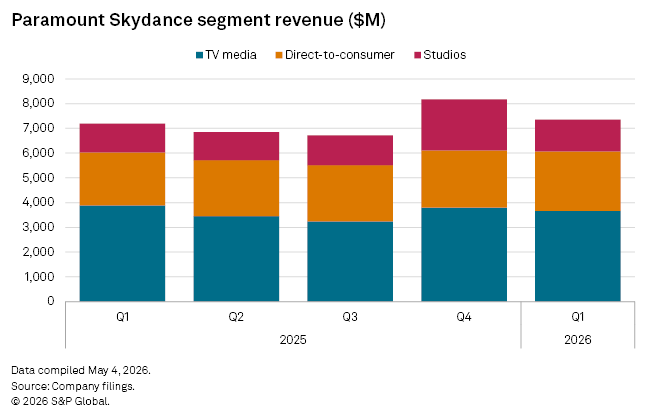Click the '8,000' y-axis label
The height and width of the screenshot is (417, 660).
click(38, 103)
